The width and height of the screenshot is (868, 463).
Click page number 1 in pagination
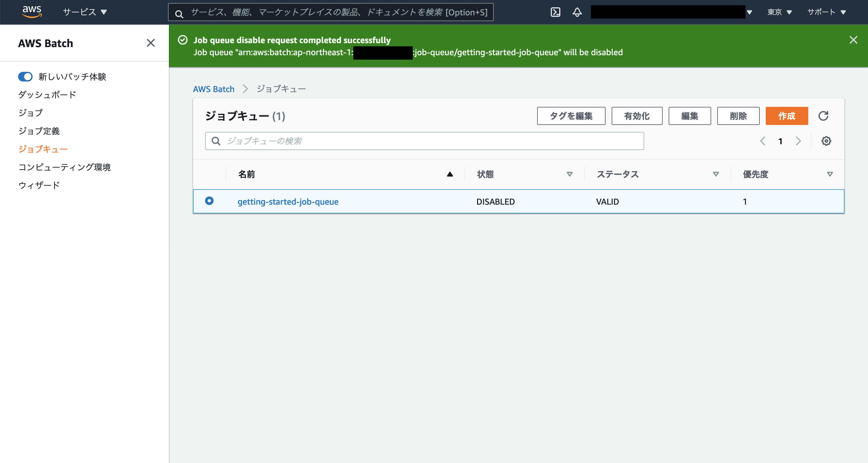pyautogui.click(x=781, y=141)
